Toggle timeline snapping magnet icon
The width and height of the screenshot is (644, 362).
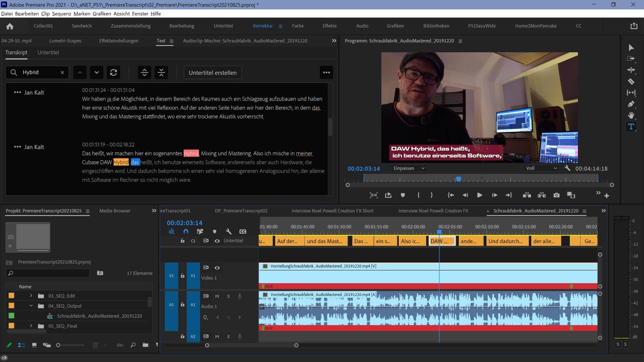[186, 231]
